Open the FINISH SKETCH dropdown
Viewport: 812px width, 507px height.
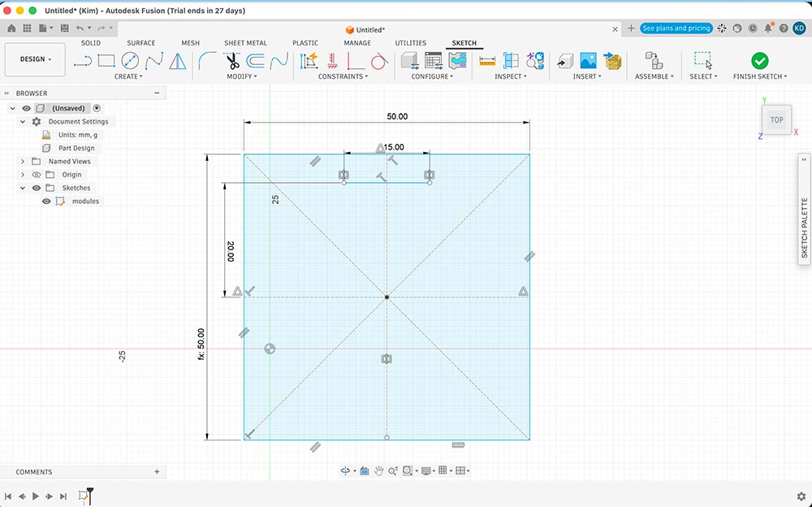click(x=760, y=76)
